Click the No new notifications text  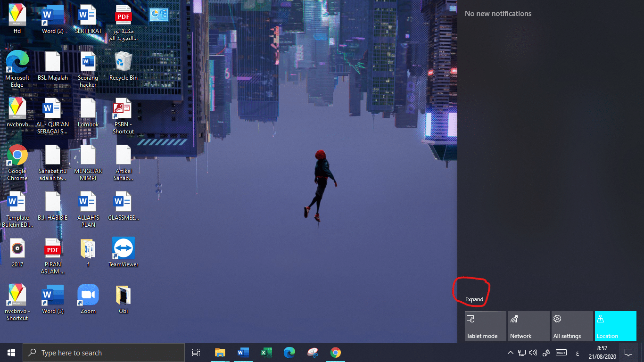tap(498, 14)
